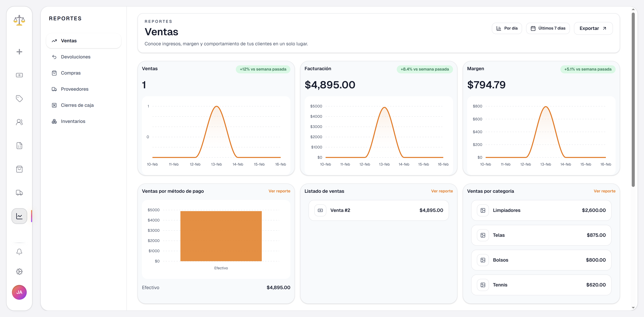Click 'Ver reporte' for Listado de ventas
The image size is (644, 317).
pos(442,191)
